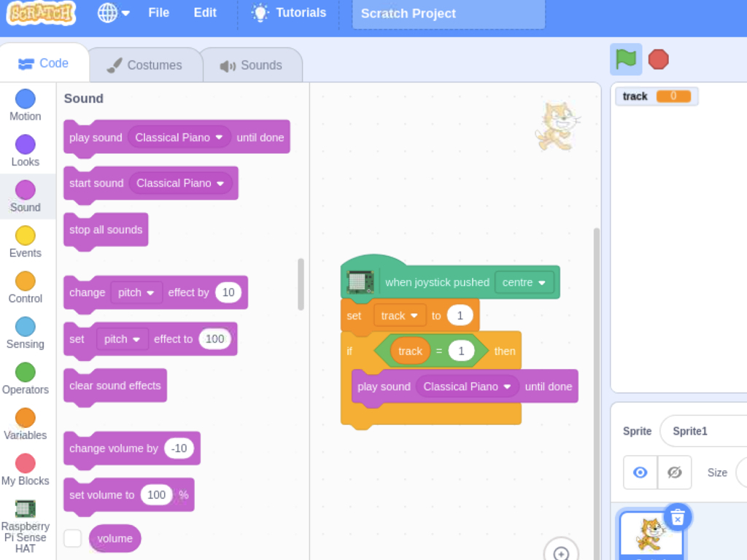747x560 pixels.
Task: Open the centre joystick direction dropdown
Action: coord(524,282)
